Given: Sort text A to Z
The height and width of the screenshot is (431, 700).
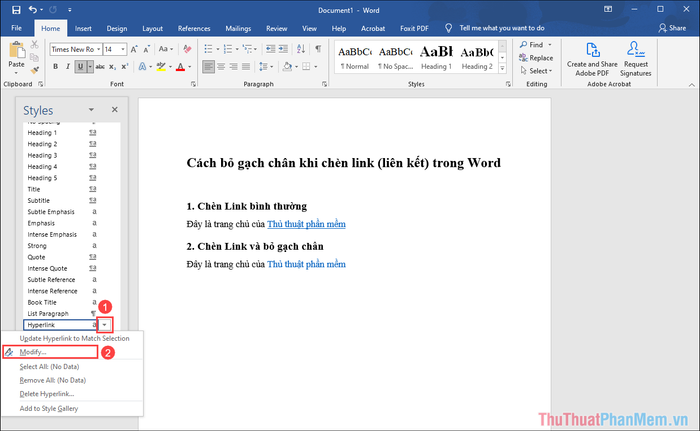Looking at the screenshot, I should tap(301, 49).
